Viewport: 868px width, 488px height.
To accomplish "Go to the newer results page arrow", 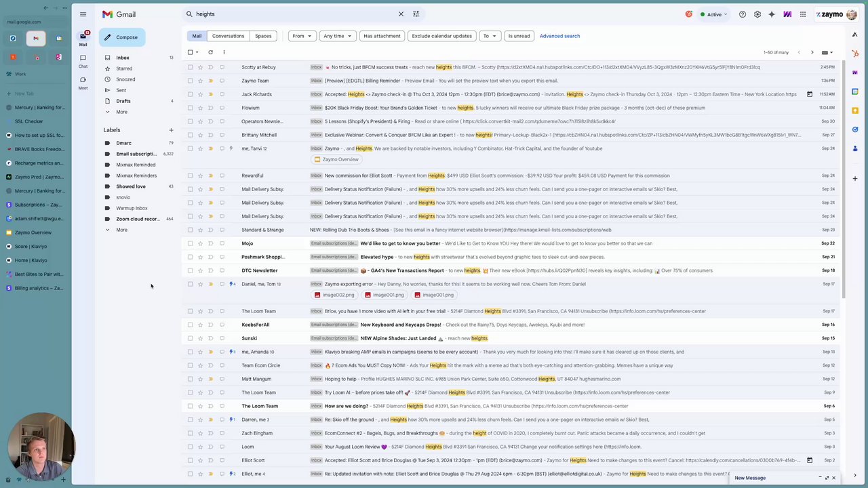I will 799,52.
